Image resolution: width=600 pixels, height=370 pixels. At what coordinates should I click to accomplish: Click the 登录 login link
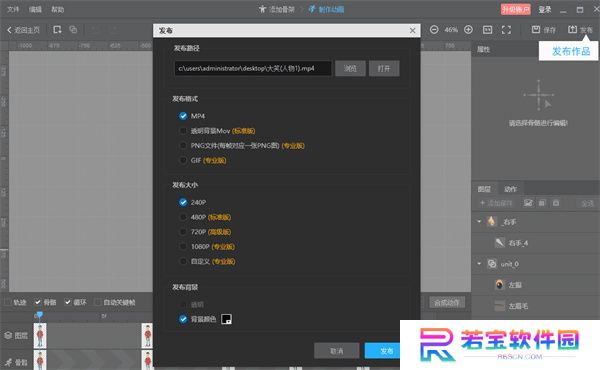tap(545, 9)
